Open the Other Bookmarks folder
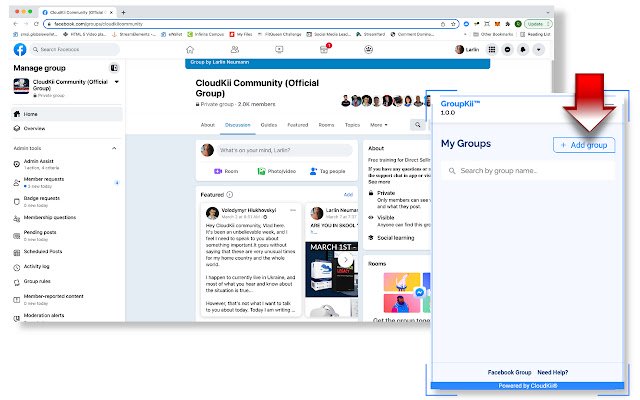The height and width of the screenshot is (400, 640). pyautogui.click(x=493, y=34)
